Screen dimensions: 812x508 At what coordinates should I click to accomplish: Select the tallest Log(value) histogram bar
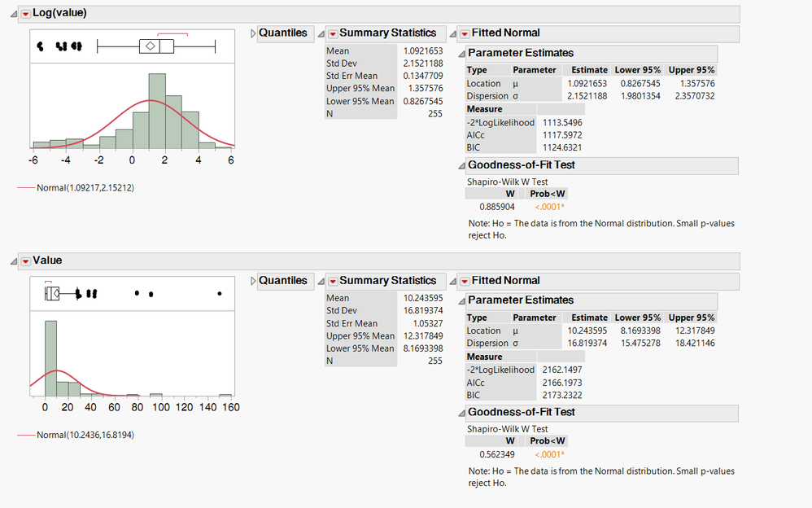click(157, 111)
